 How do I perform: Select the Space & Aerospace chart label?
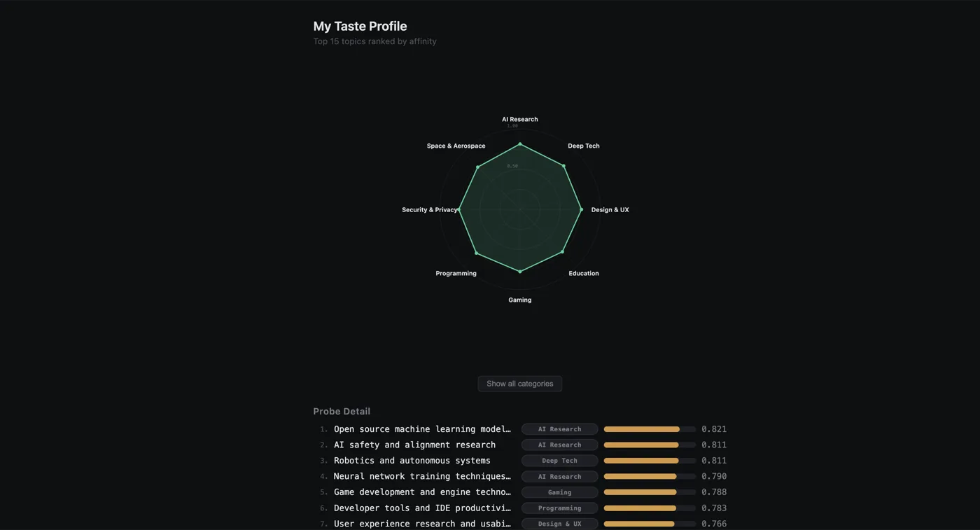point(456,146)
